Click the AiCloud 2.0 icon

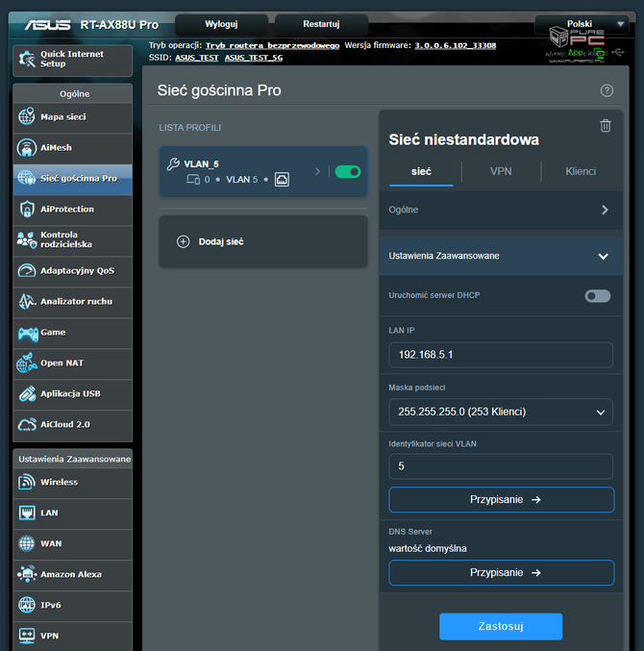(x=26, y=424)
